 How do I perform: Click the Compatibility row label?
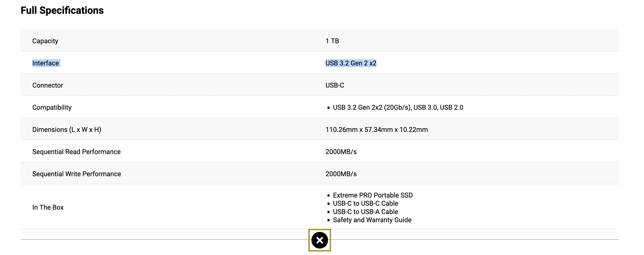tap(52, 108)
